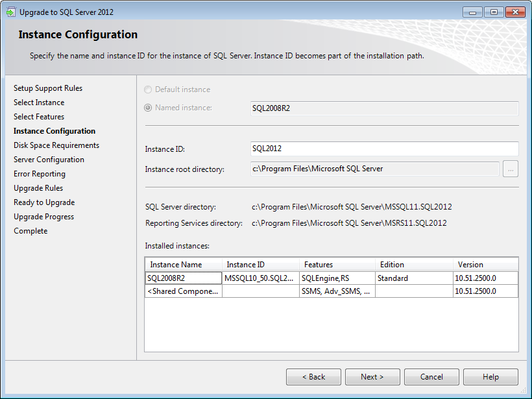Sort by Instance Name column header
Image resolution: width=532 pixels, height=399 pixels.
click(184, 265)
